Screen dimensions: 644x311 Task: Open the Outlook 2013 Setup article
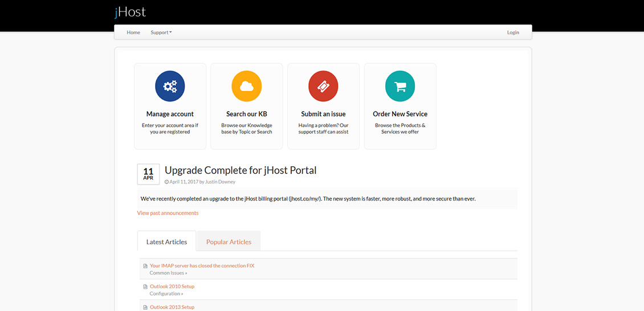[x=172, y=307]
